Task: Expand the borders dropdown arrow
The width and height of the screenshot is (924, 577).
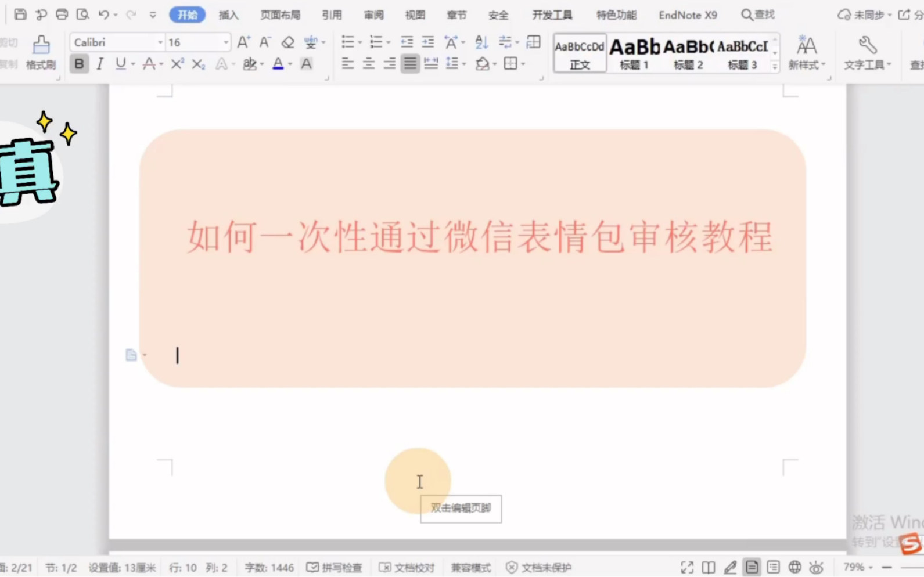Action: (523, 64)
